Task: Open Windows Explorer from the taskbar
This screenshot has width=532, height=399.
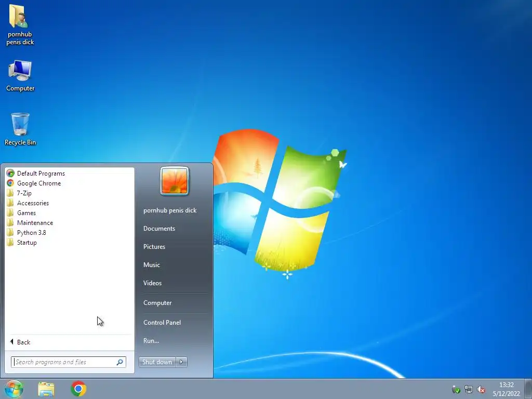Action: 46,389
